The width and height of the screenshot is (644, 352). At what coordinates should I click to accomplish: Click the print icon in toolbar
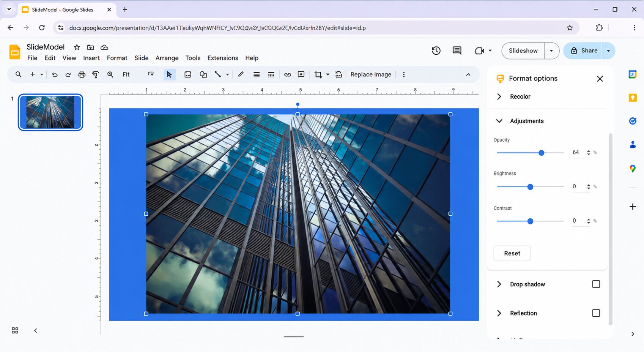click(x=82, y=74)
